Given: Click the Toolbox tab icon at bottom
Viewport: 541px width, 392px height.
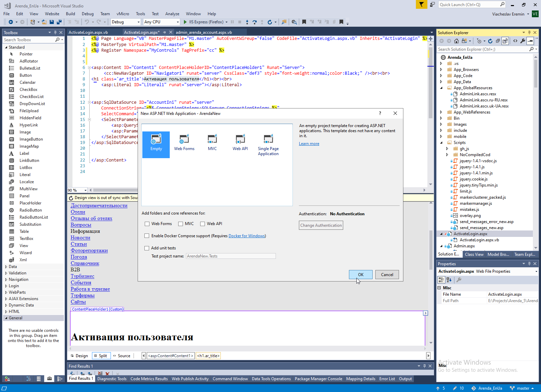Looking at the screenshot, I should pyautogui.click(x=49, y=379).
